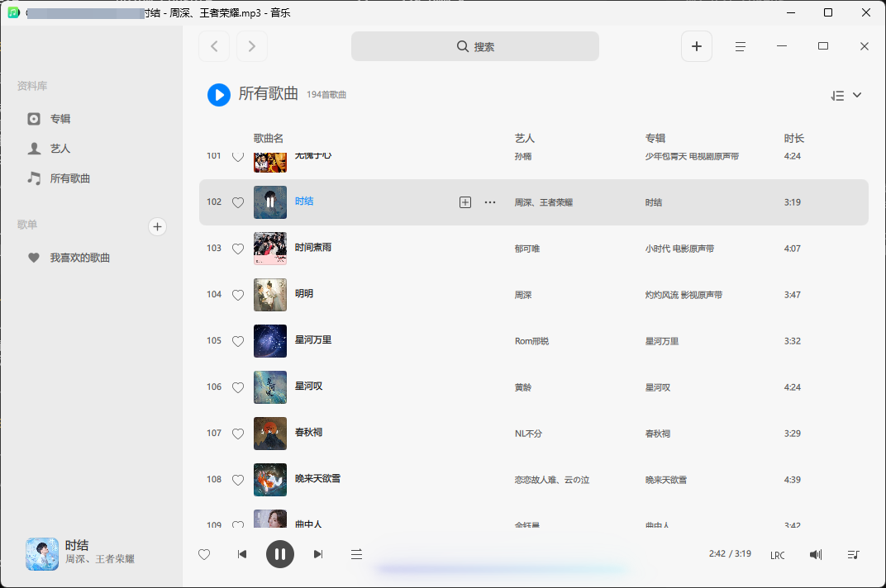The width and height of the screenshot is (886, 588).
Task: Click the 春秋祠 album cover
Action: point(270,434)
